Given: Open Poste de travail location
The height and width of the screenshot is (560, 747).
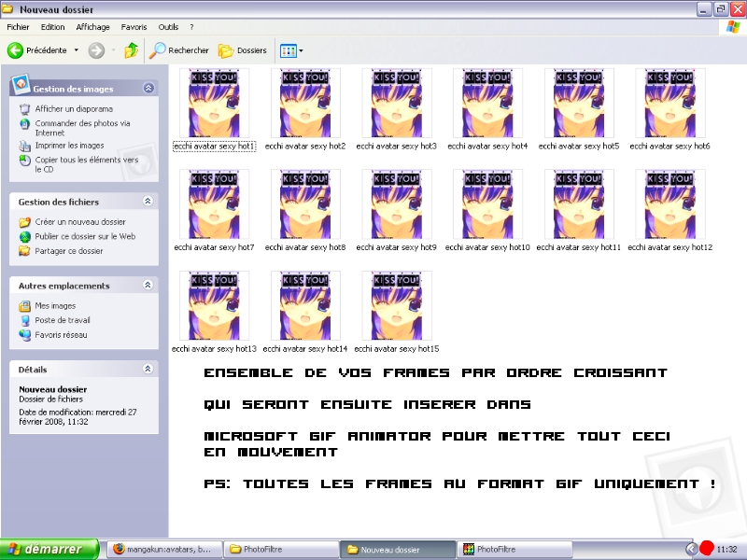Looking at the screenshot, I should [x=63, y=320].
